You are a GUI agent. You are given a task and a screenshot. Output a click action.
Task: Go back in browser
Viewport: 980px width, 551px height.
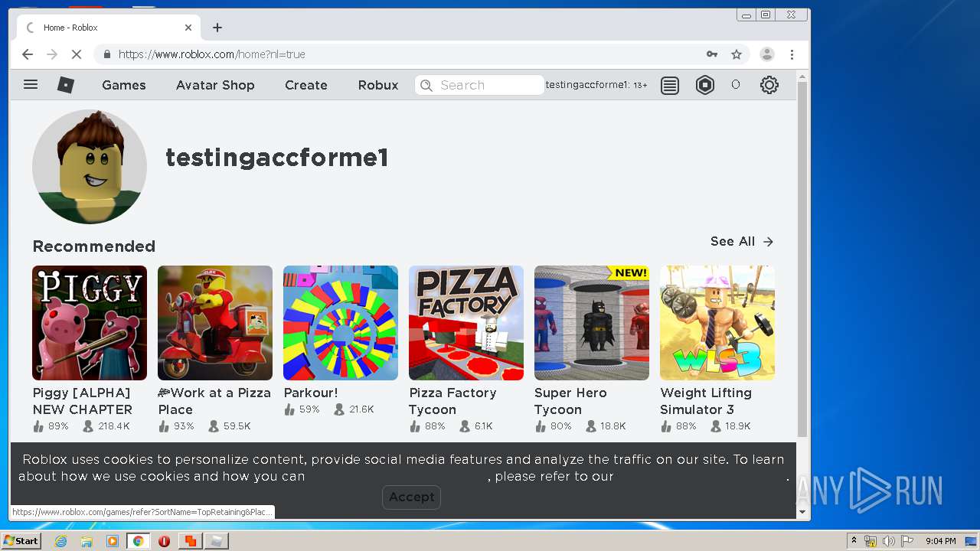pyautogui.click(x=28, y=54)
